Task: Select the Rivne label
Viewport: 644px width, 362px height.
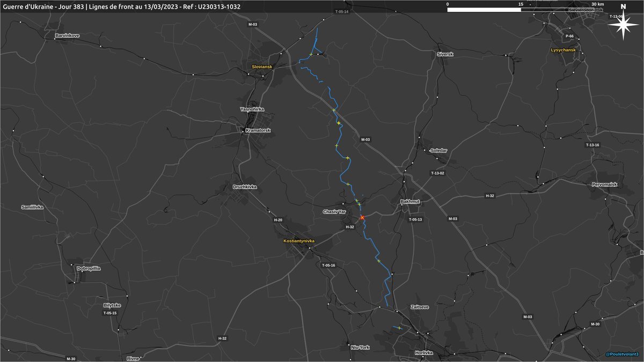Action: click(133, 358)
